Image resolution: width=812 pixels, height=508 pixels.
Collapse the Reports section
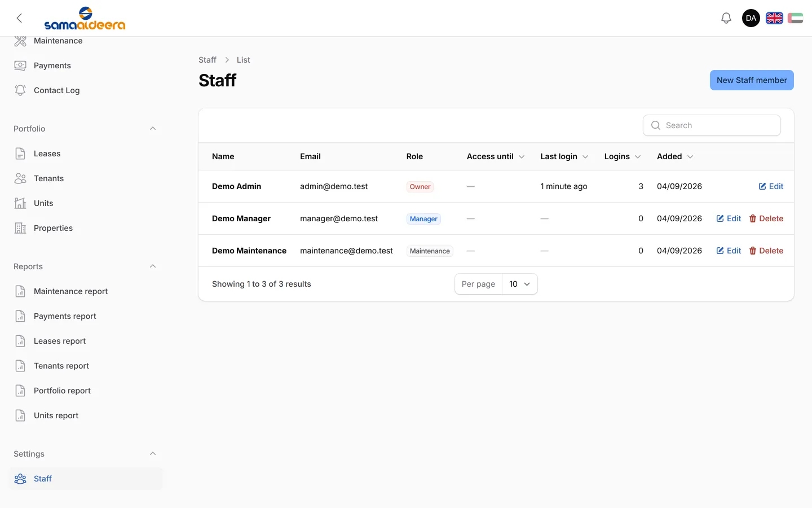[153, 266]
